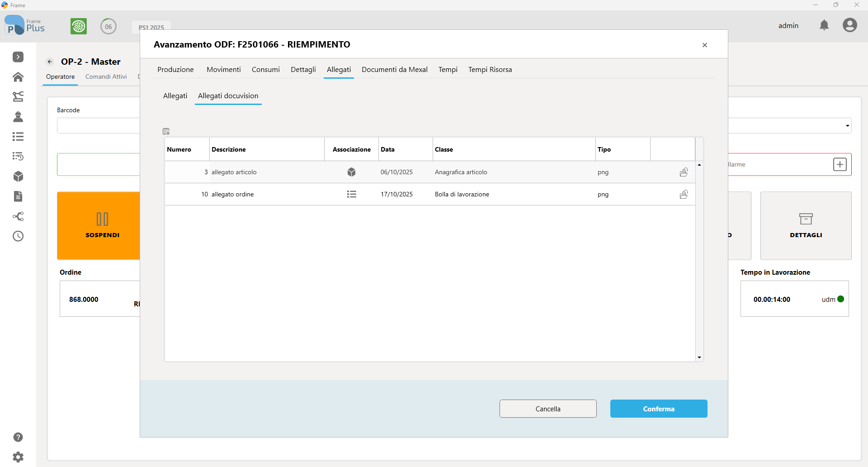The image size is (868, 467).
Task: Expand the left sidebar with the arrow icon
Action: (18, 57)
